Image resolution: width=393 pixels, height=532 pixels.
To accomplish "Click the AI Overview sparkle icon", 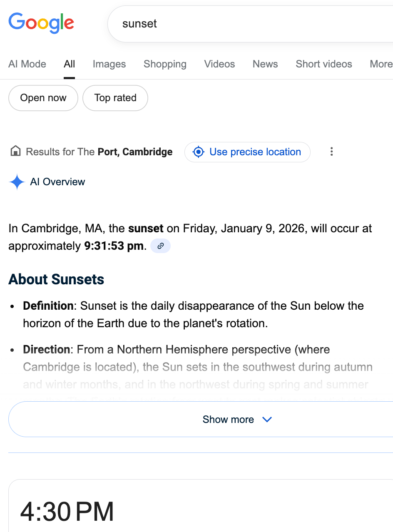I will click(x=17, y=182).
